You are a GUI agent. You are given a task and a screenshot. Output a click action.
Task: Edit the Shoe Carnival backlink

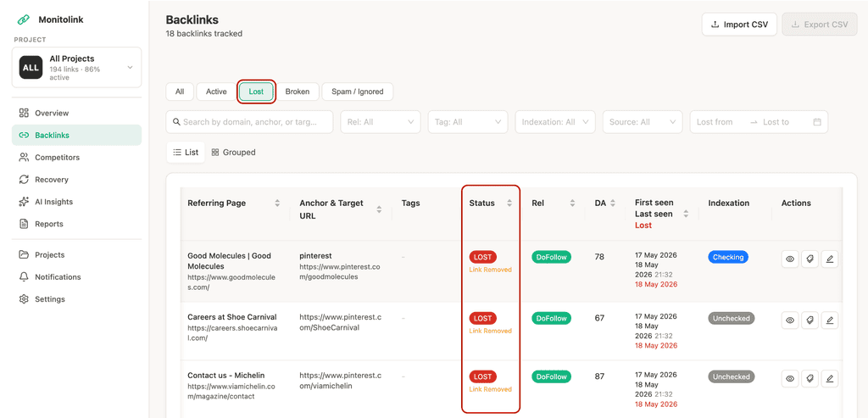(829, 320)
